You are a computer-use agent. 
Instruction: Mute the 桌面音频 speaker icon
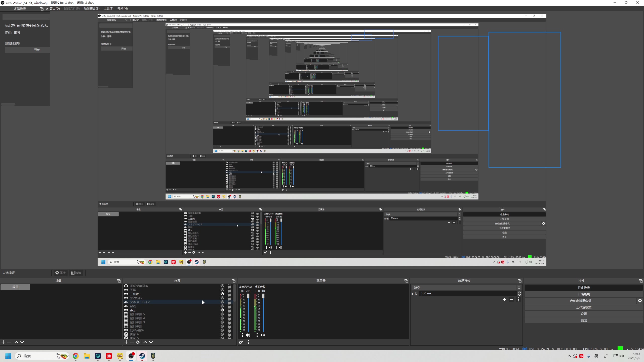point(263,335)
